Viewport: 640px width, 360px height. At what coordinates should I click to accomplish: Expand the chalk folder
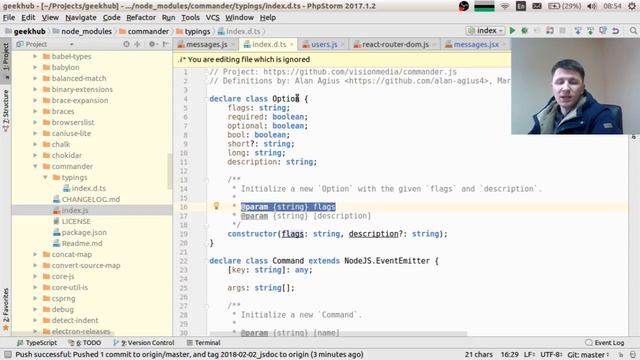pos(36,144)
